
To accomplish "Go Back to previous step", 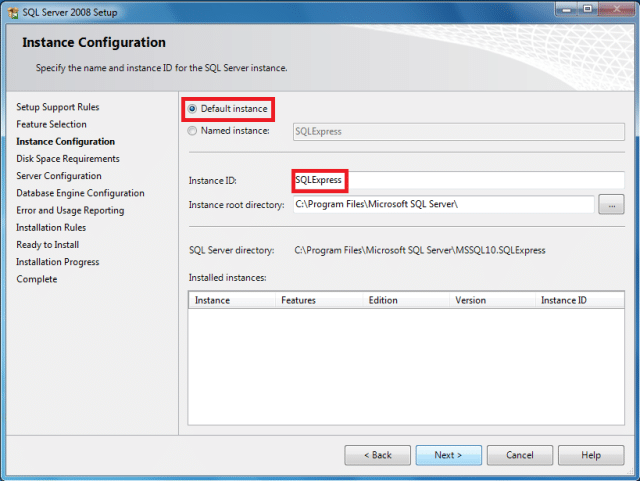I will 378,455.
